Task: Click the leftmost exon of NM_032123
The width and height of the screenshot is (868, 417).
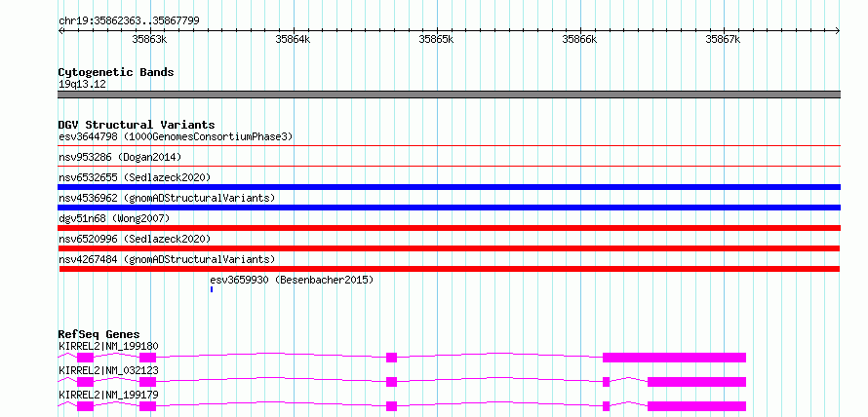Action: (x=85, y=382)
